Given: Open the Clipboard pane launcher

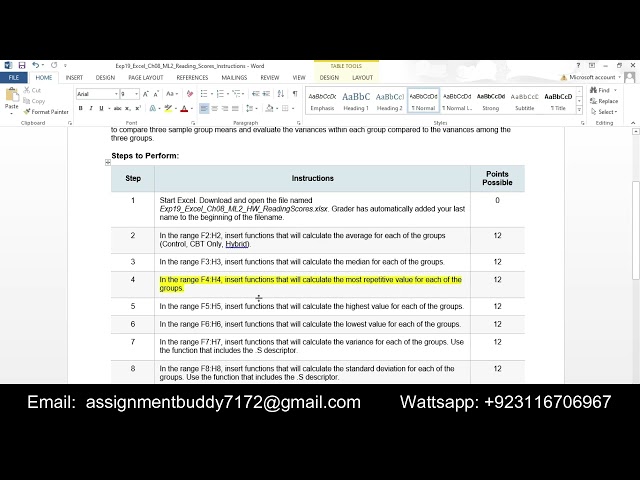Looking at the screenshot, I should click(70, 123).
